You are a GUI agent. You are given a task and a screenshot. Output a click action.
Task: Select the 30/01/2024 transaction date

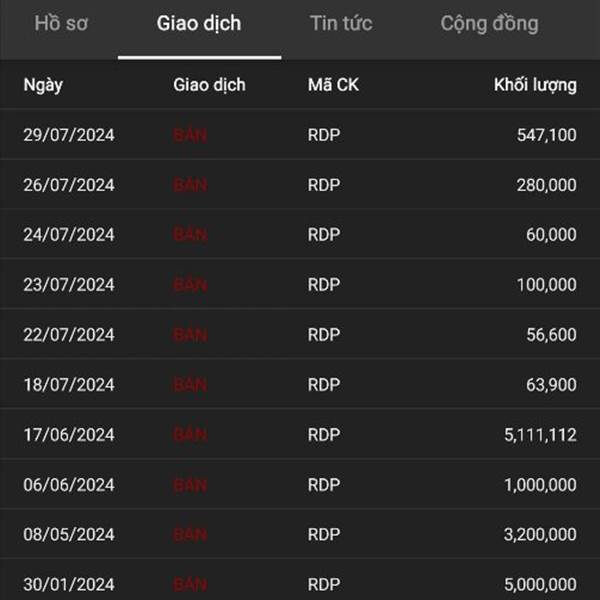tap(69, 585)
